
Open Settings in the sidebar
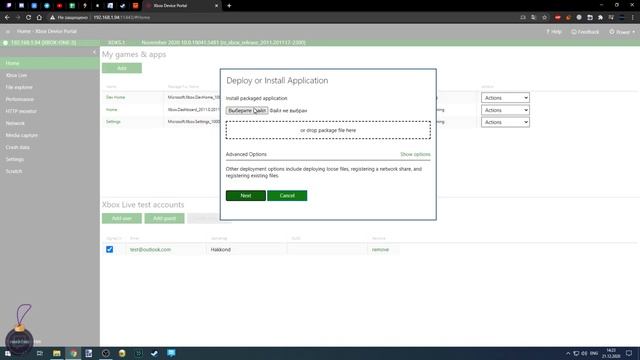(x=49, y=159)
